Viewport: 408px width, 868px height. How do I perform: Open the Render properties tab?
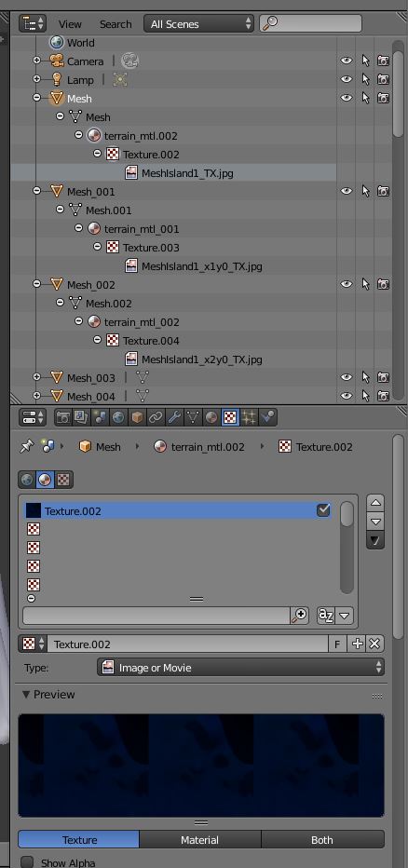[63, 417]
